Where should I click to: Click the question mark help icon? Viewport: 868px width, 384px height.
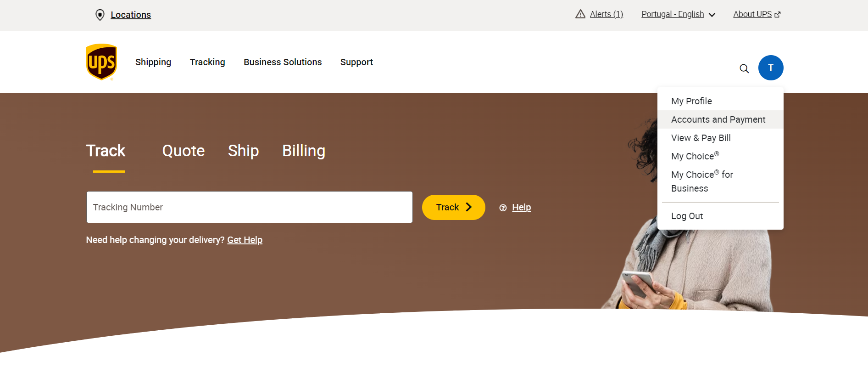[x=503, y=208]
